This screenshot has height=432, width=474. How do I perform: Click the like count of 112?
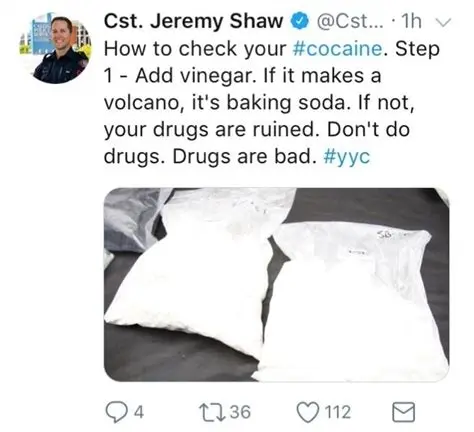[x=338, y=412]
